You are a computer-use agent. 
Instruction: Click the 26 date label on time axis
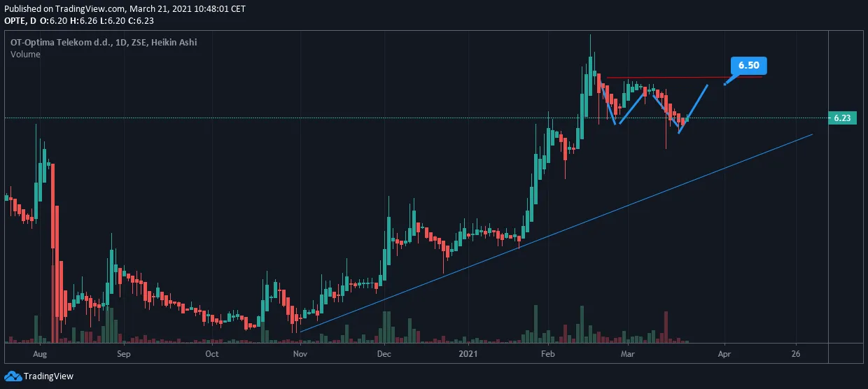[x=796, y=354]
